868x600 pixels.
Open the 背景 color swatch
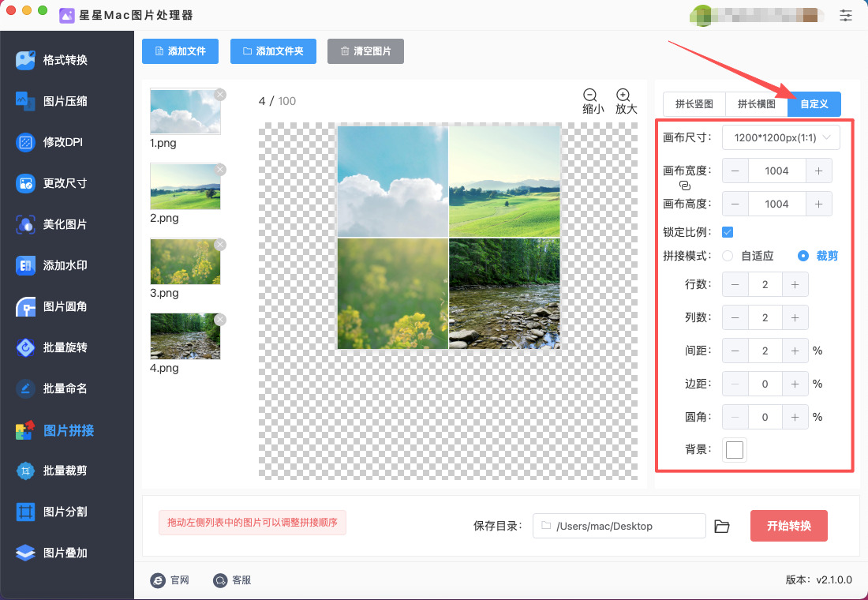[x=735, y=450]
